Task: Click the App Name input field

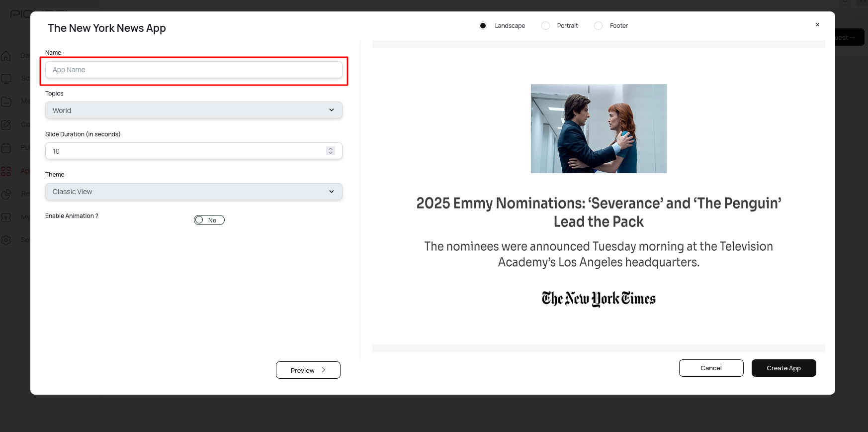Action: (193, 70)
